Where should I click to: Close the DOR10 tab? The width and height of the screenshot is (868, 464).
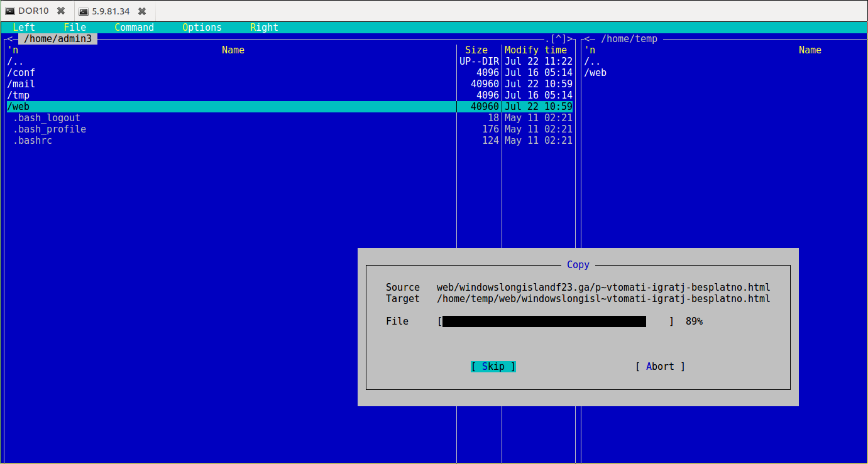[60, 11]
